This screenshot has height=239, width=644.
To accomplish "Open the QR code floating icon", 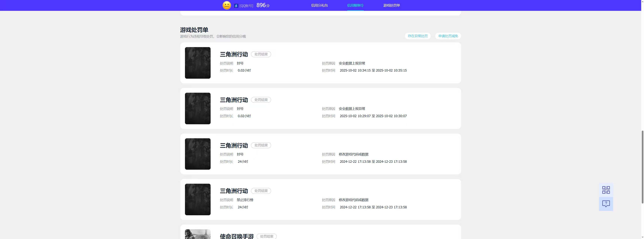I will (606, 190).
